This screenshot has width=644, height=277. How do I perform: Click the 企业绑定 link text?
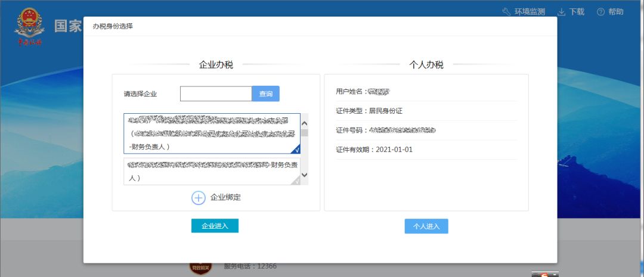[225, 197]
